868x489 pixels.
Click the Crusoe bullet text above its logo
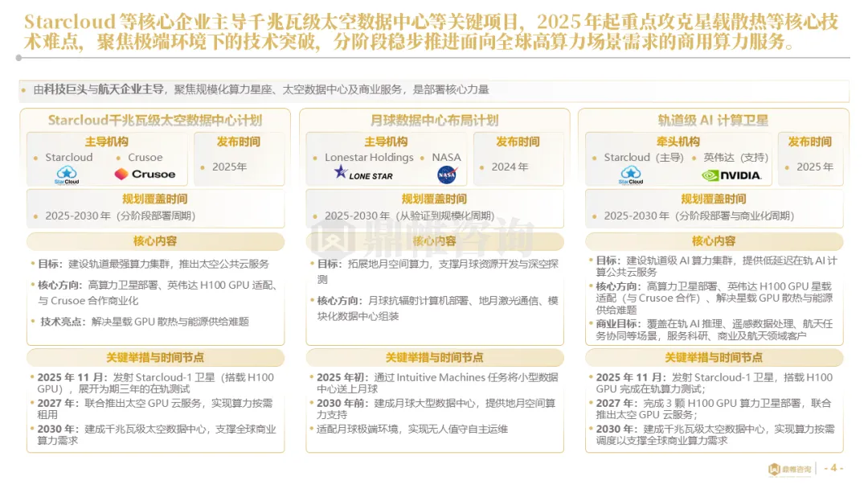[x=145, y=158]
